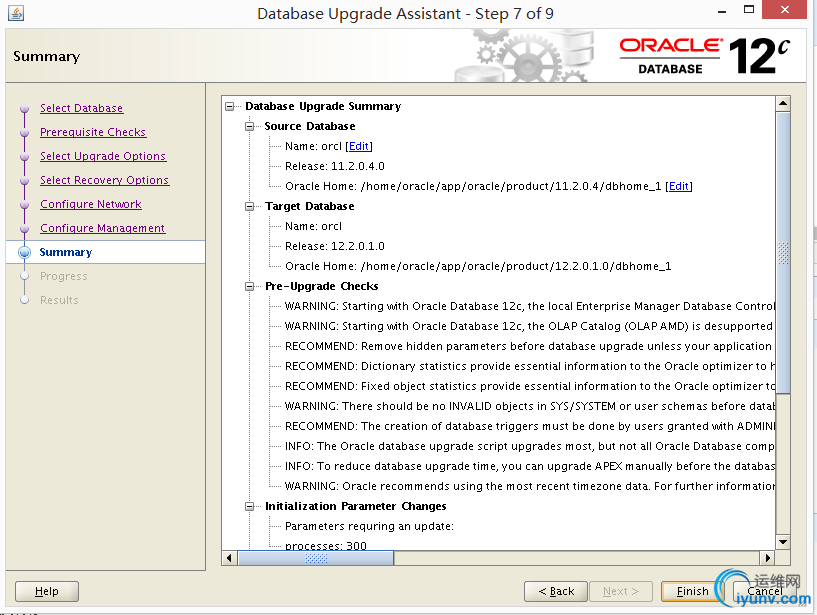The height and width of the screenshot is (615, 817).
Task: Select the Parameters requring an update row
Action: tap(369, 526)
